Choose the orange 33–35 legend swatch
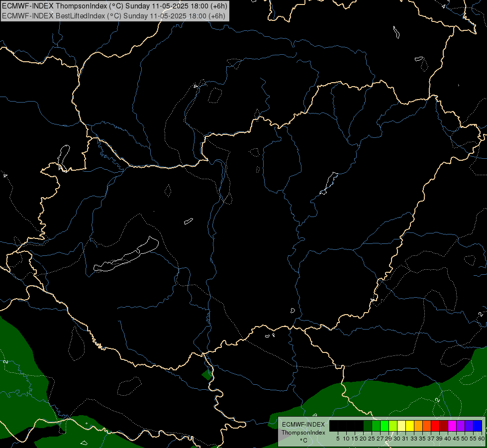 (418, 426)
